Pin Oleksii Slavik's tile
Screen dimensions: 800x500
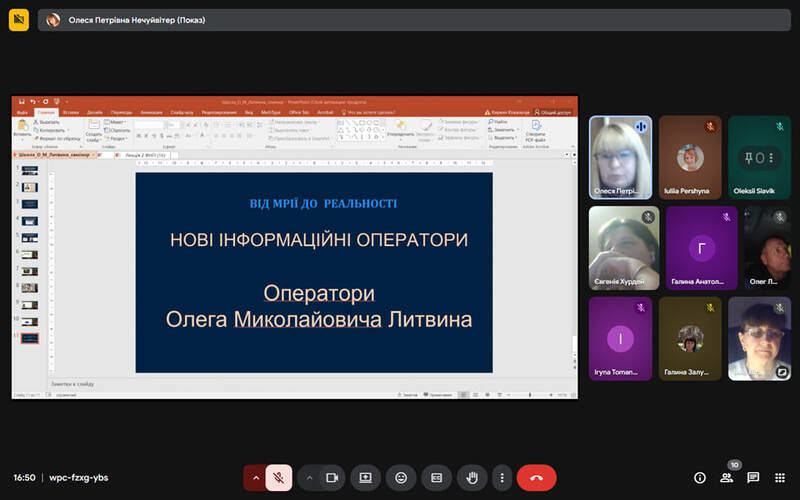pos(759,157)
